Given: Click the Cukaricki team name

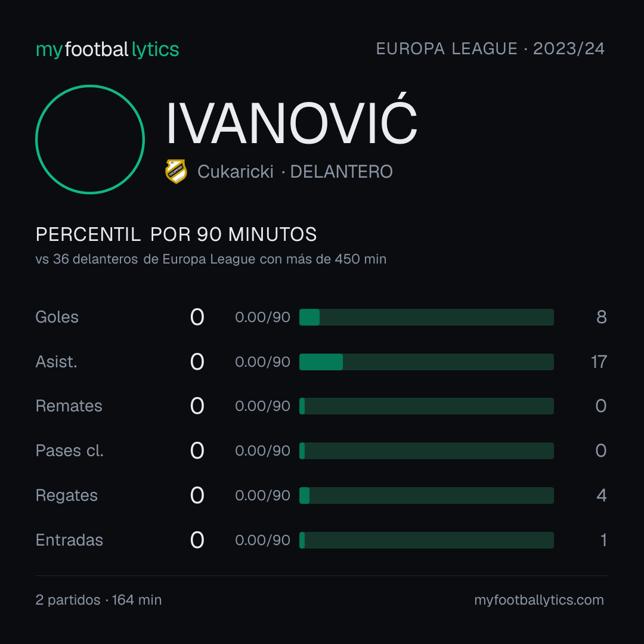Looking at the screenshot, I should (236, 172).
